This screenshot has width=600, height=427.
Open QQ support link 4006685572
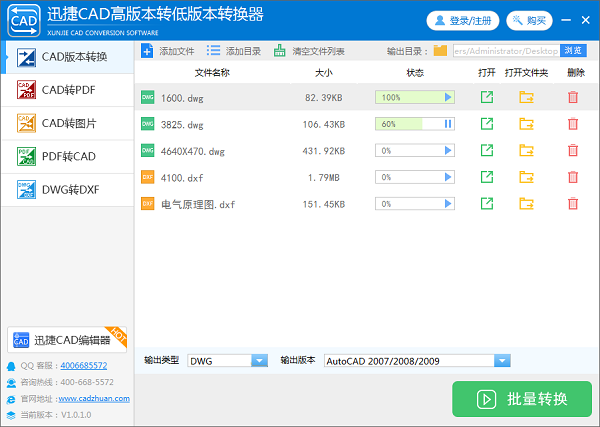pyautogui.click(x=83, y=366)
